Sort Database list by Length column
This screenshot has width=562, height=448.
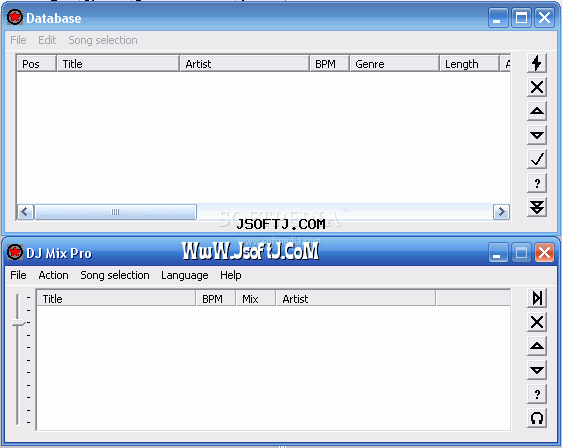coord(470,64)
